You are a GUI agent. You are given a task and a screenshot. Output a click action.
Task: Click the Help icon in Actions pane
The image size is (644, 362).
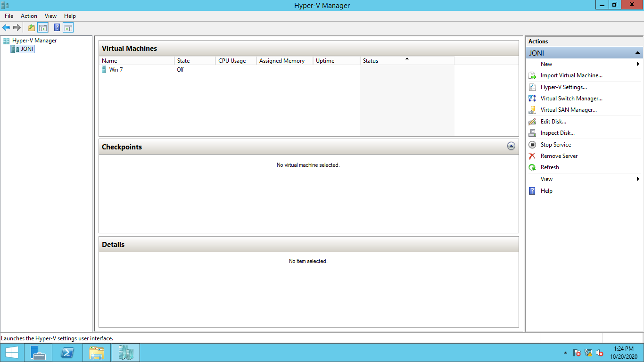532,191
